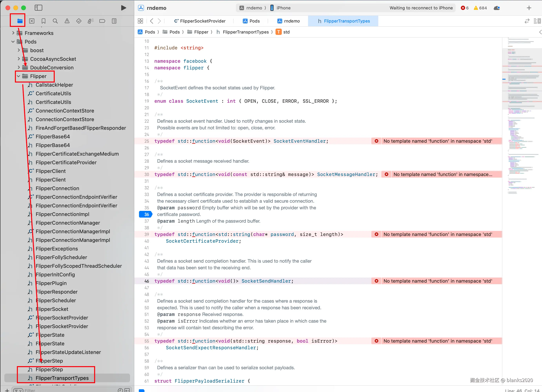Select FlipperStep header file

(x=49, y=369)
